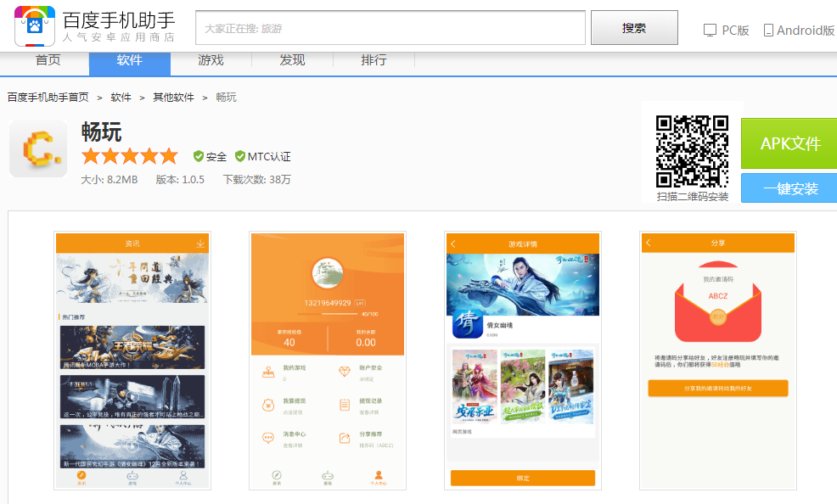
Task: Open the first news-feed screenshot thumbnail
Action: [x=132, y=360]
